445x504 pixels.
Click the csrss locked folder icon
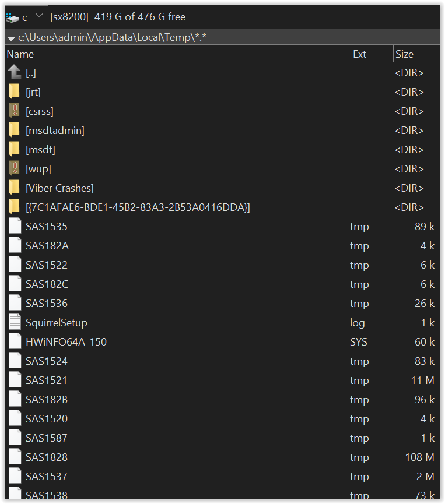coord(15,111)
